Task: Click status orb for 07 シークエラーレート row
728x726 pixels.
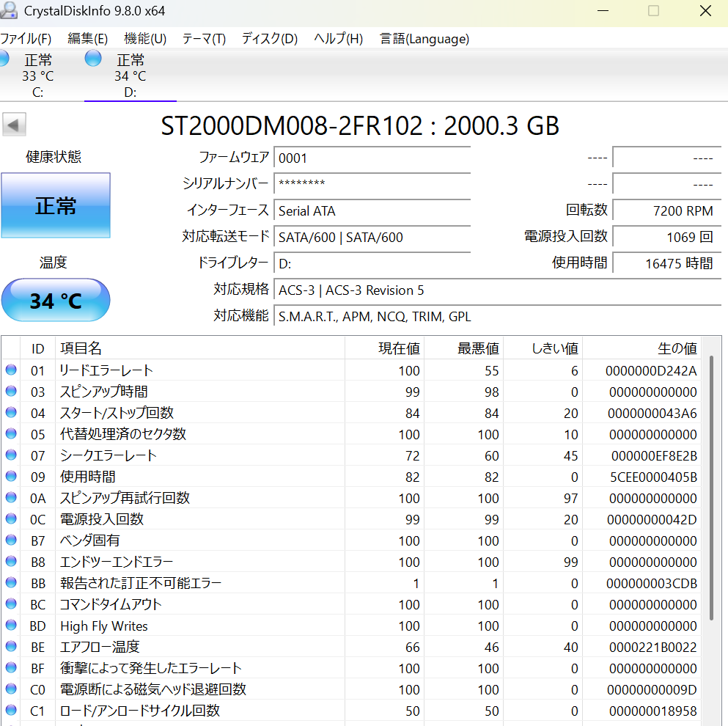Action: coord(11,455)
